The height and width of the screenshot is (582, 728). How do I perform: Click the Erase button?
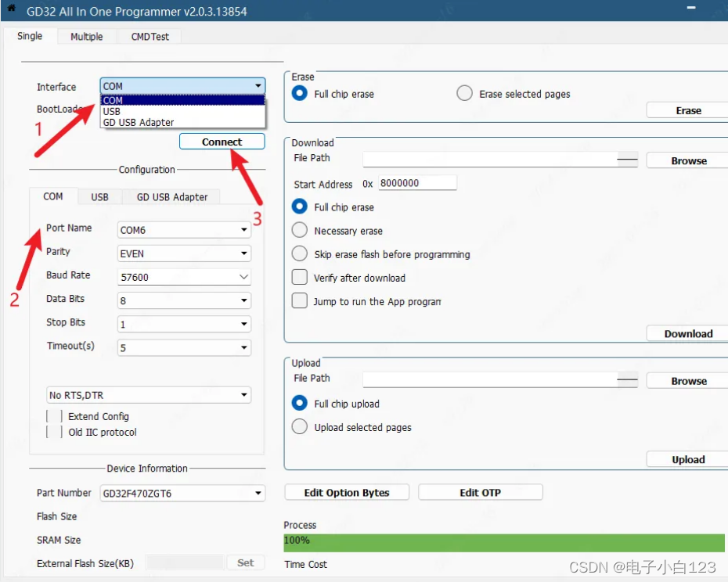click(687, 110)
